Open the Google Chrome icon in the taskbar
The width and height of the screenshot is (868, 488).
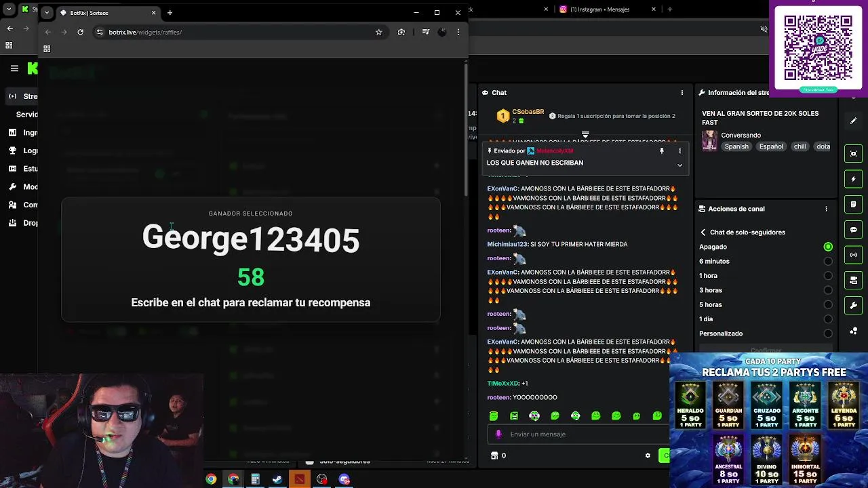pos(211,479)
